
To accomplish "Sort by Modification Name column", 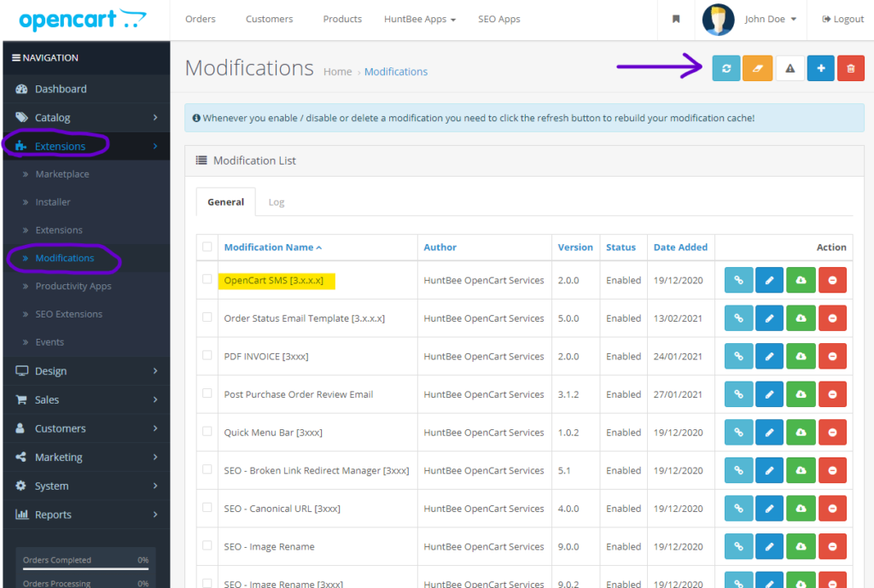I will click(x=272, y=247).
